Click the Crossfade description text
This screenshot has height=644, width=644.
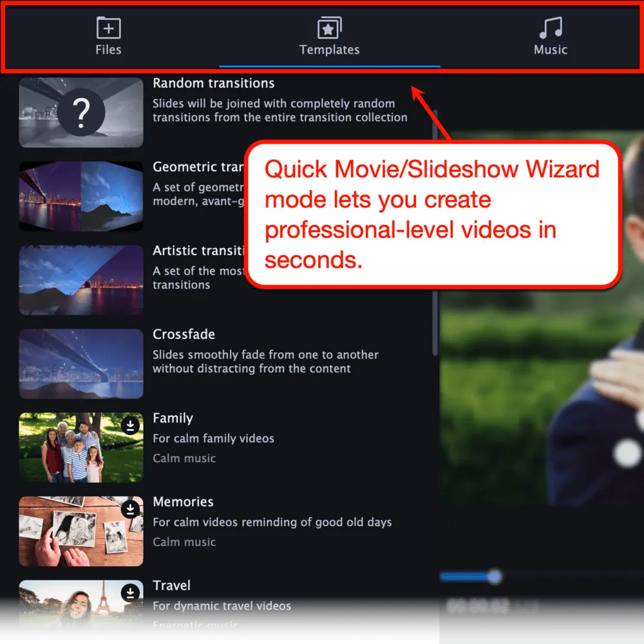[x=265, y=362]
